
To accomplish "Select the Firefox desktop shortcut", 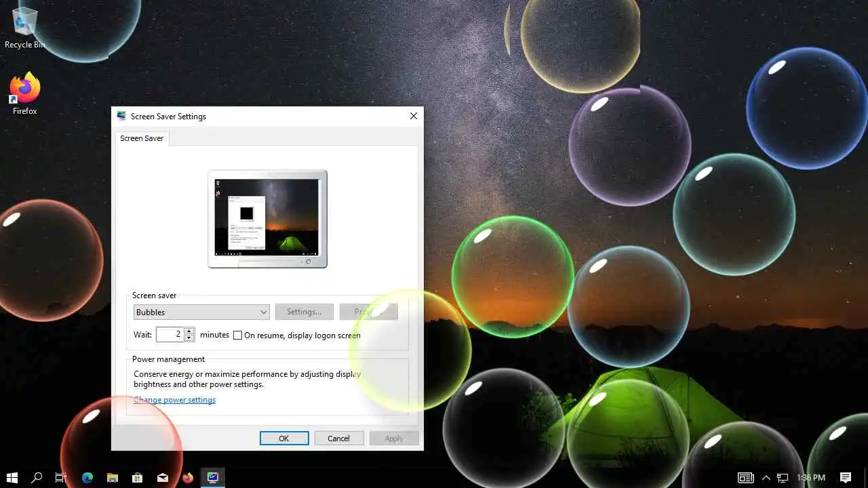I will pyautogui.click(x=24, y=94).
